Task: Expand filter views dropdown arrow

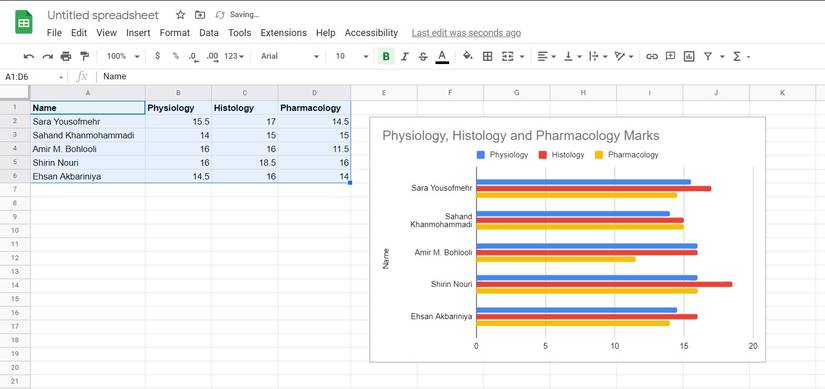Action: pyautogui.click(x=722, y=56)
